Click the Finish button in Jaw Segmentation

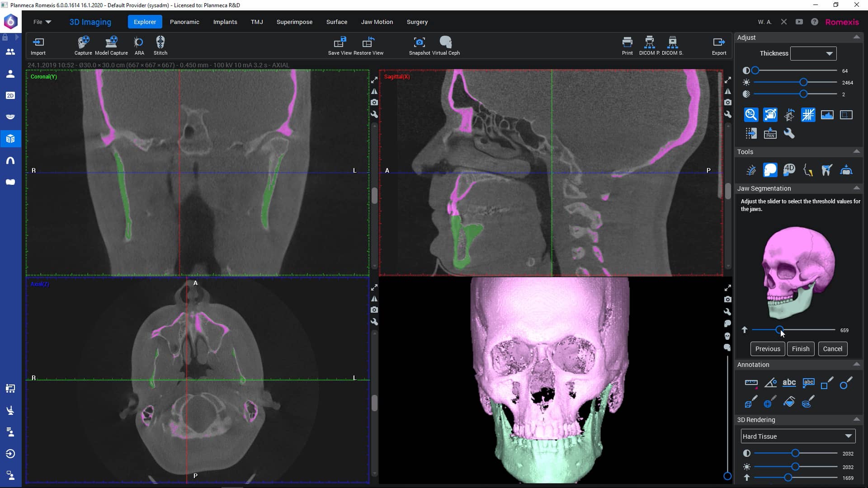pyautogui.click(x=800, y=348)
